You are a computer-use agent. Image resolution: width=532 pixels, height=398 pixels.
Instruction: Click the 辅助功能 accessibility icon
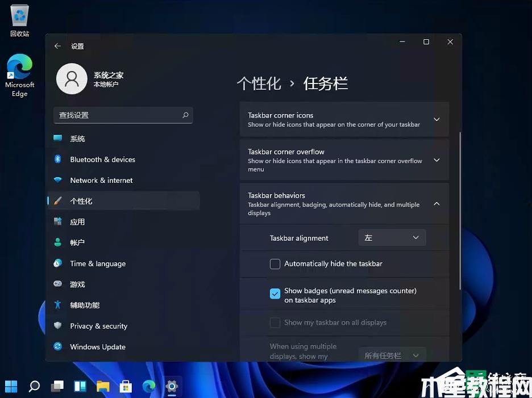(x=57, y=305)
